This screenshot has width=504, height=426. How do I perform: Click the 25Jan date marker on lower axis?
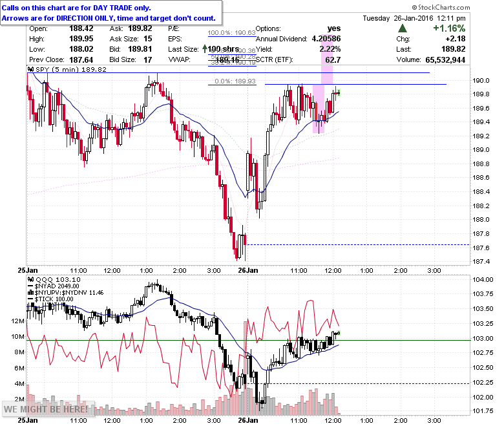(27, 420)
